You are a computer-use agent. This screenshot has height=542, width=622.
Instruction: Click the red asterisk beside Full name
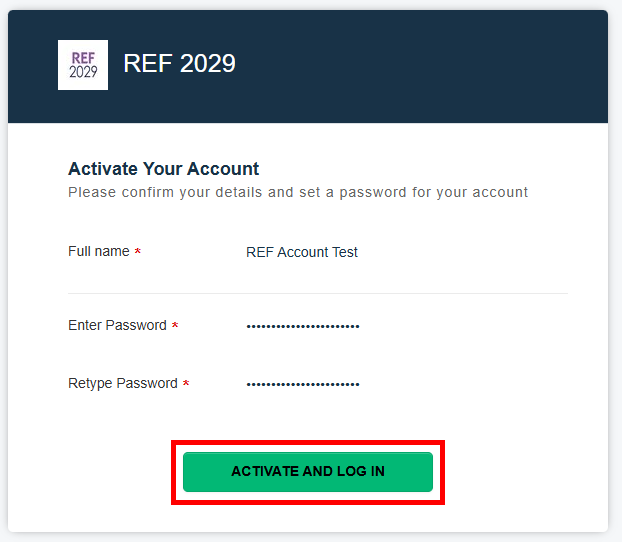pyautogui.click(x=138, y=253)
